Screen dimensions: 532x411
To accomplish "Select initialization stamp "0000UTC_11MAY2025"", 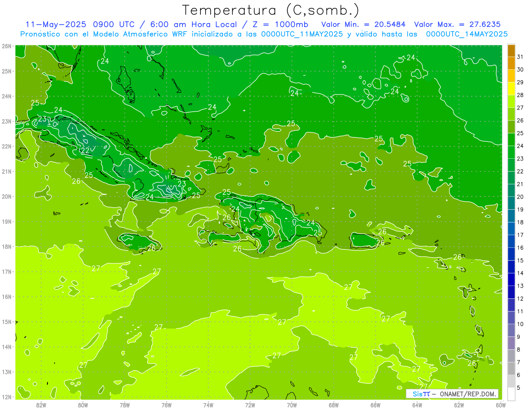I will click(302, 34).
